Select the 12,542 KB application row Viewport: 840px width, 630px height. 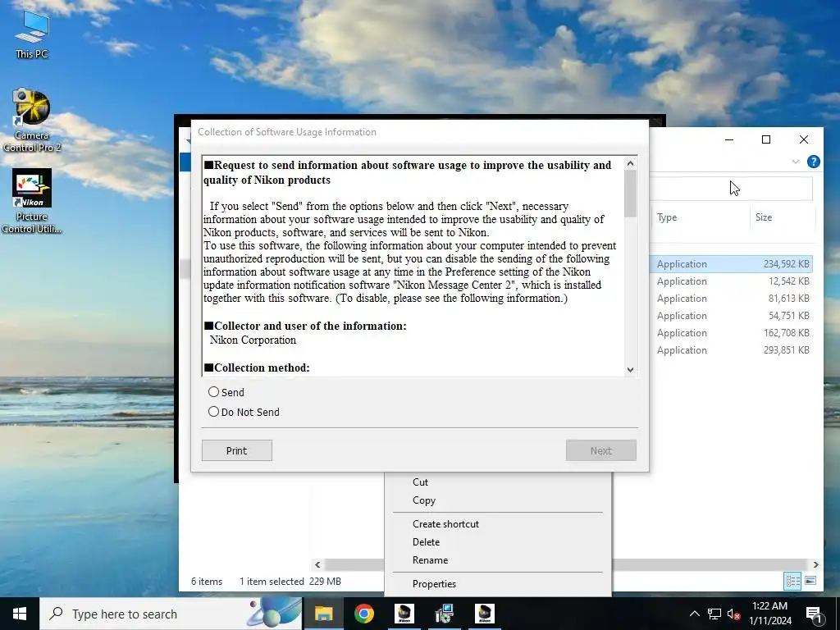(732, 281)
